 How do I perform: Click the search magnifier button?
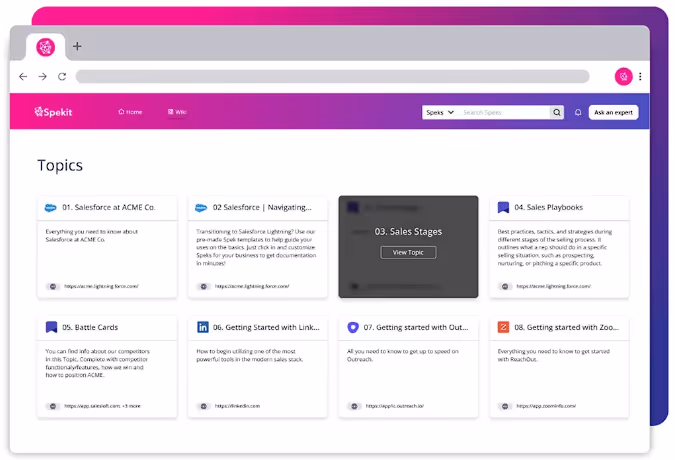tap(557, 112)
